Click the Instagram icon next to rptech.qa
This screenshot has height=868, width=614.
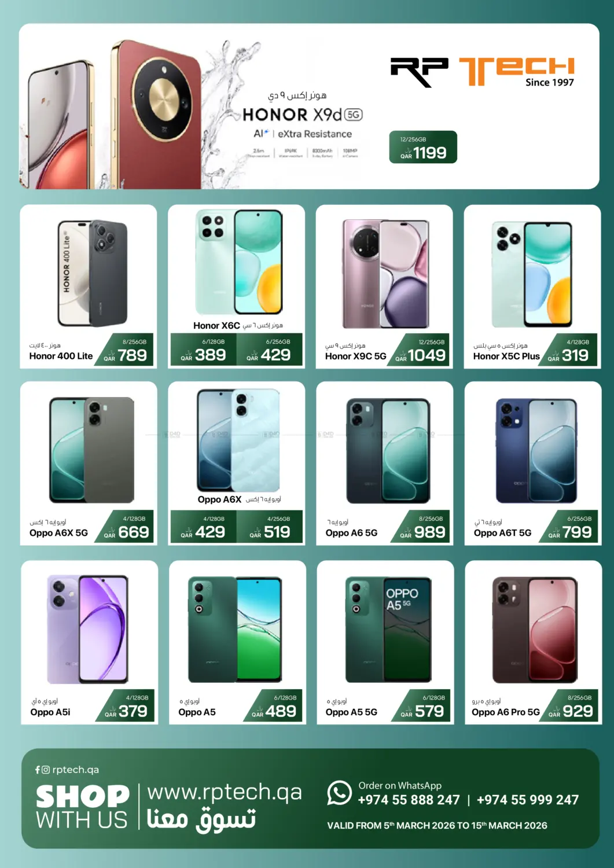(46, 770)
